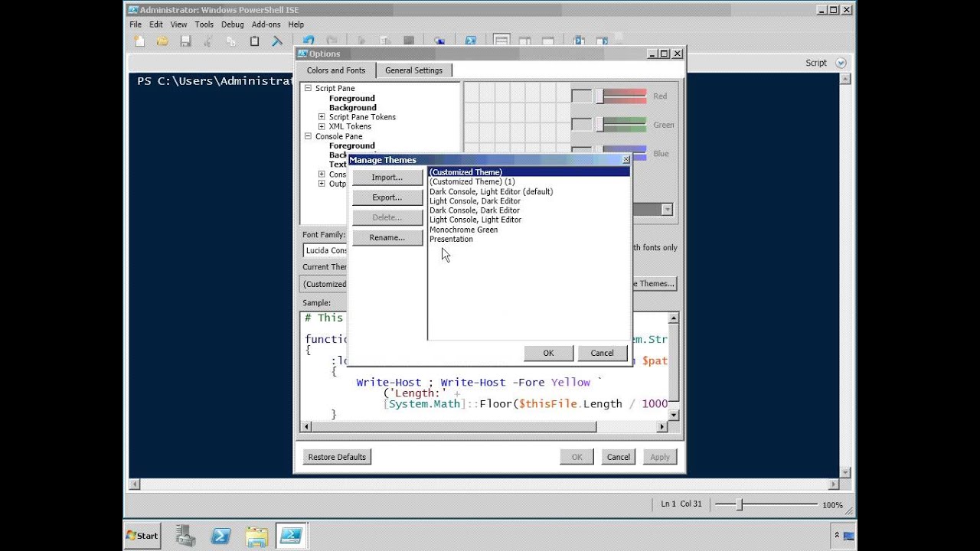Click the Clear Console Pane icon
This screenshot has width=980, height=551.
pyautogui.click(x=277, y=41)
